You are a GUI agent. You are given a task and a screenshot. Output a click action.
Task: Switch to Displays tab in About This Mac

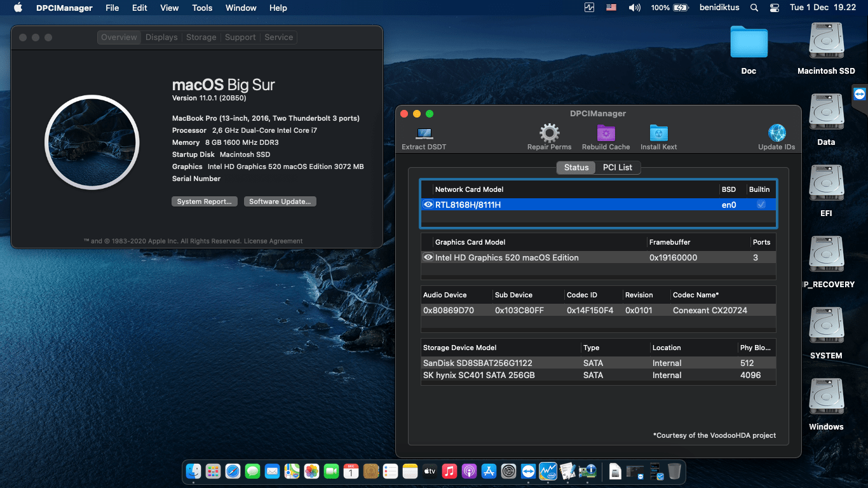161,37
